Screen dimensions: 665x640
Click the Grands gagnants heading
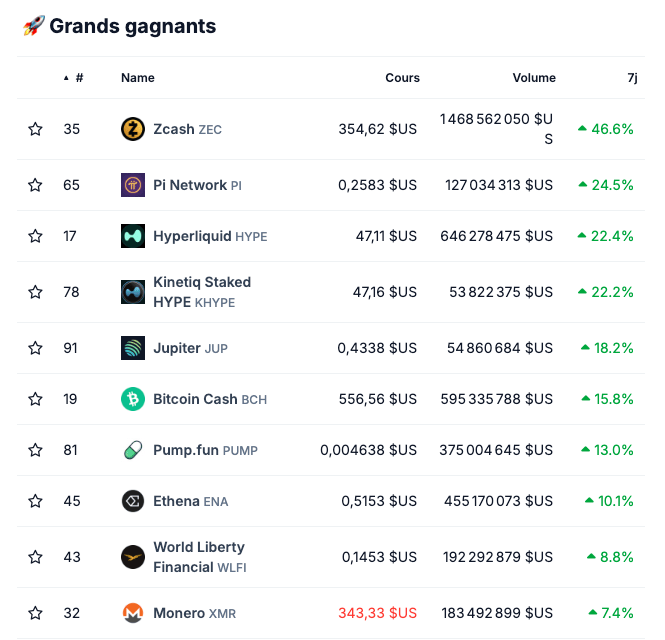[132, 26]
